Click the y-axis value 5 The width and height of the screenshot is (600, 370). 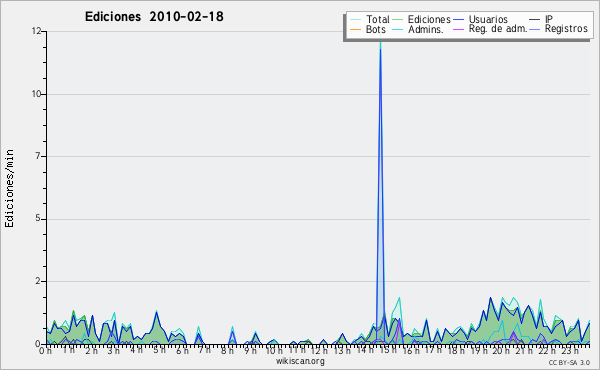[39, 219]
